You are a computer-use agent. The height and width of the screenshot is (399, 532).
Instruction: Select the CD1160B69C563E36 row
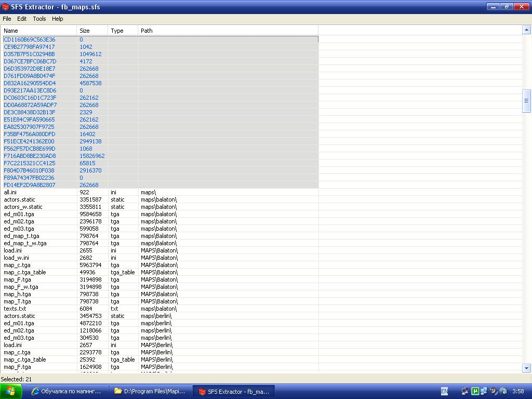(x=159, y=39)
